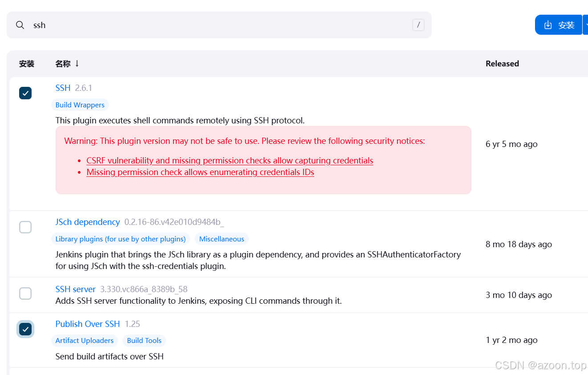This screenshot has width=588, height=375.
Task: Open the Publish Over SSH link
Action: (88, 324)
